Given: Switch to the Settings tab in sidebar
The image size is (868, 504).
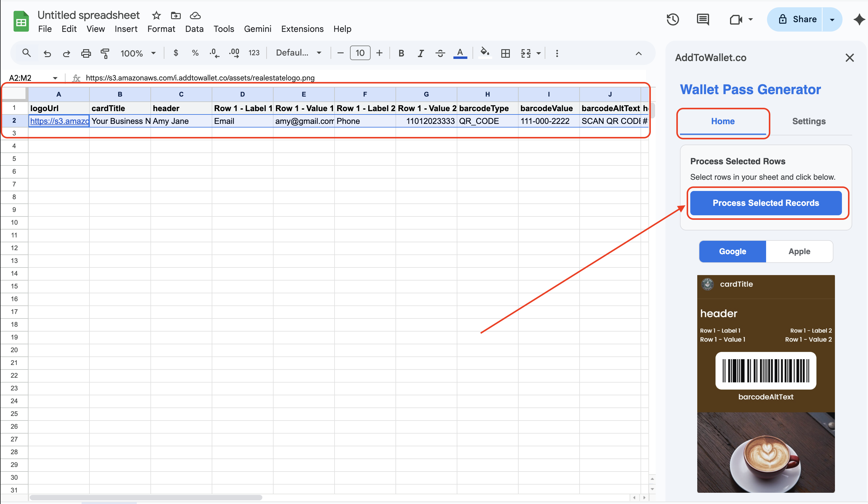Looking at the screenshot, I should 809,121.
